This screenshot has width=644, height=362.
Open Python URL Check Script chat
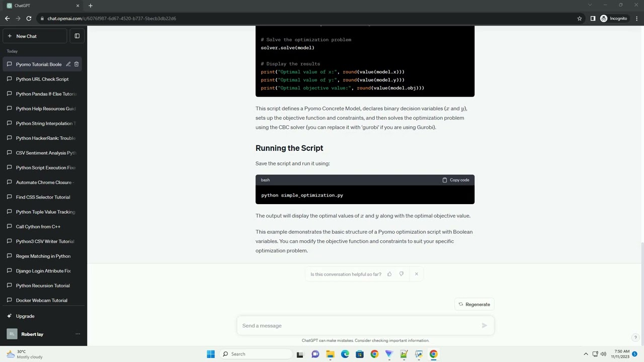[43, 79]
